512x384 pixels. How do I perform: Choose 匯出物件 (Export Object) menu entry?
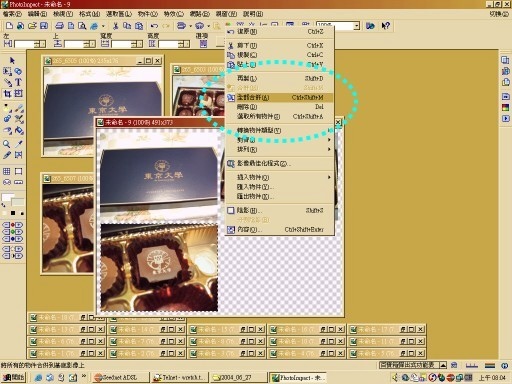tap(279, 196)
